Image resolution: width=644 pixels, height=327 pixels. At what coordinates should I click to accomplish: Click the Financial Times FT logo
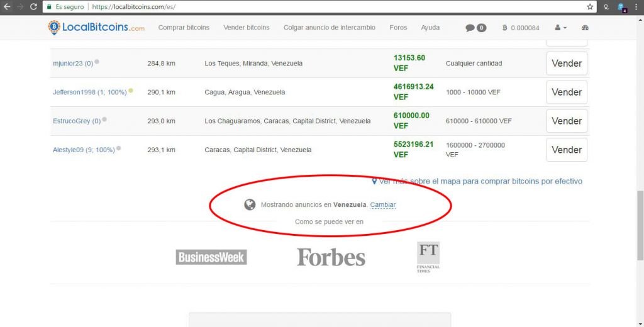(428, 257)
